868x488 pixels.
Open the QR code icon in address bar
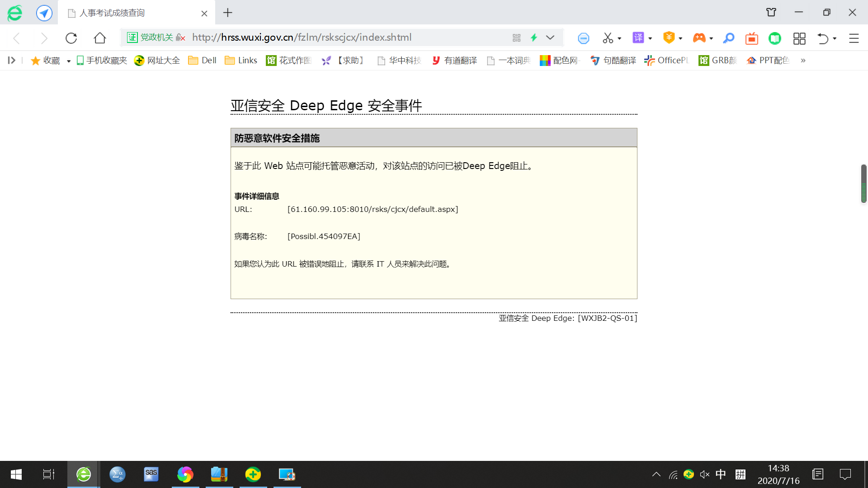pyautogui.click(x=517, y=38)
